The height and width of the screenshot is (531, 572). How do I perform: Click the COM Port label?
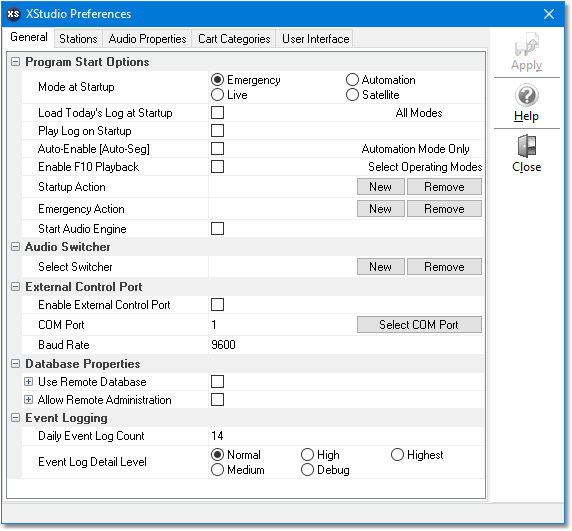61,325
